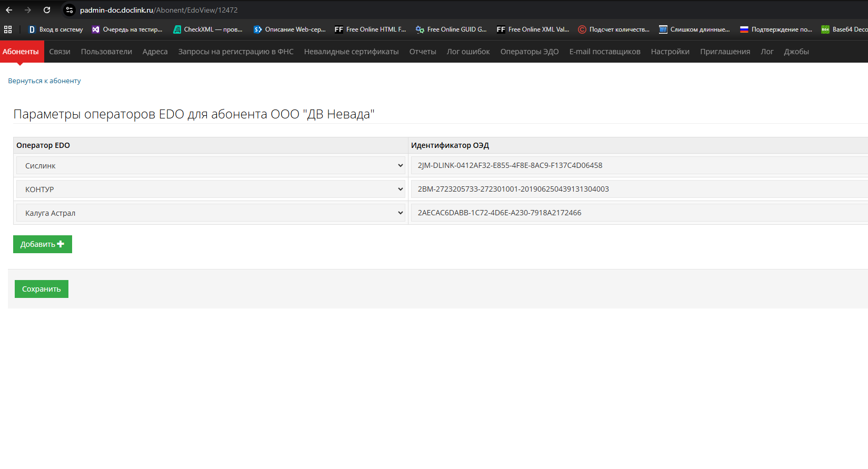Open the Джобы menu item
Screen dimensions: 868x469
(x=796, y=52)
